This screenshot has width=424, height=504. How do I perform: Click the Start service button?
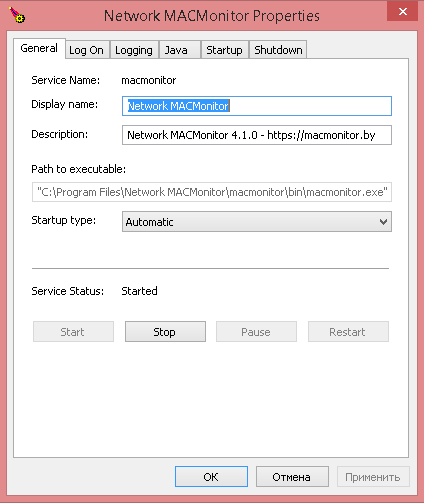pyautogui.click(x=73, y=332)
